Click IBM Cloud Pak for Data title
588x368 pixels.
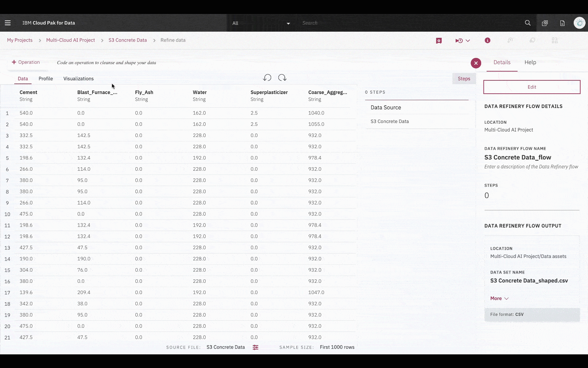(x=49, y=23)
